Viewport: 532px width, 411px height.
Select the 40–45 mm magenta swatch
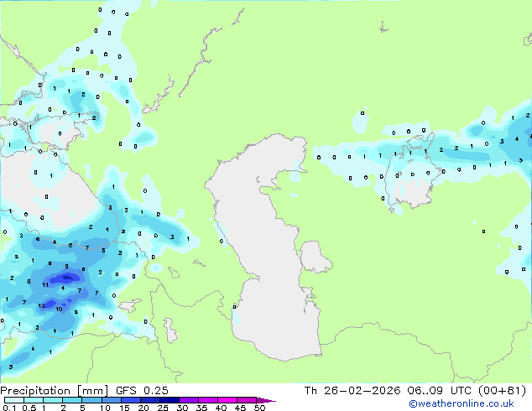click(227, 400)
